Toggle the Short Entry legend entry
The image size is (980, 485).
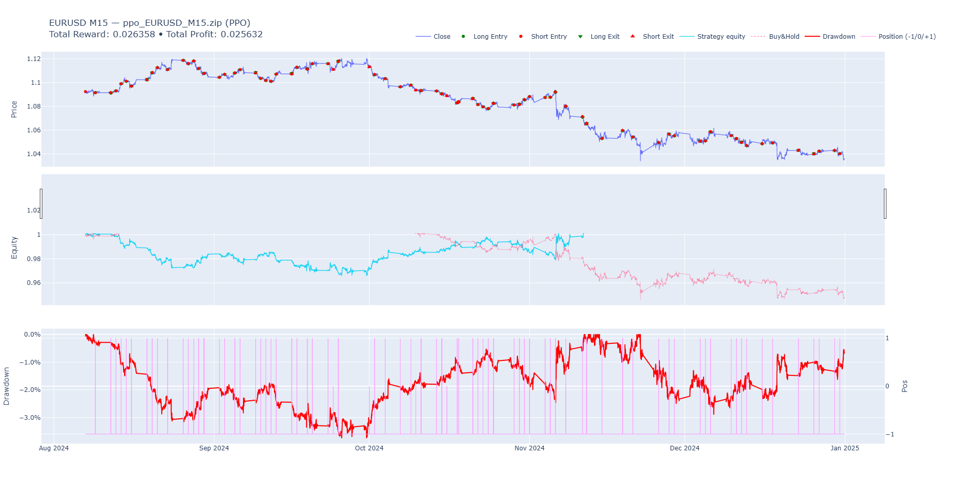click(542, 37)
